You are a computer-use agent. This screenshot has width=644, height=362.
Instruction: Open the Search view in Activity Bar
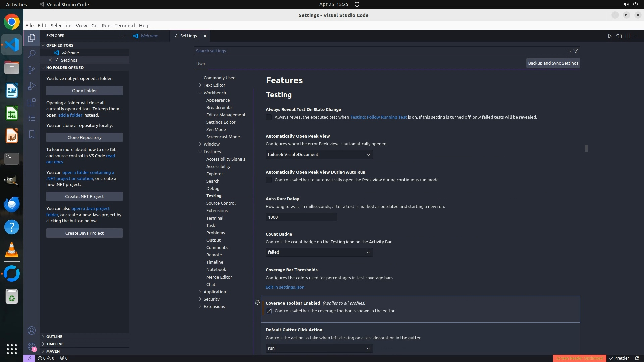(x=32, y=54)
